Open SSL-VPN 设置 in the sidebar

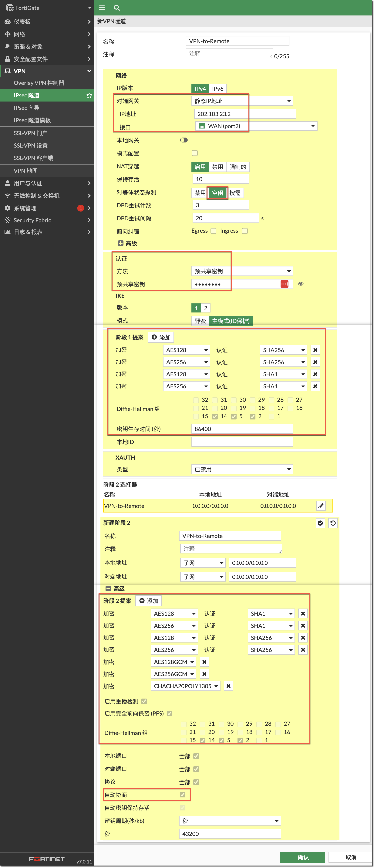click(x=31, y=145)
